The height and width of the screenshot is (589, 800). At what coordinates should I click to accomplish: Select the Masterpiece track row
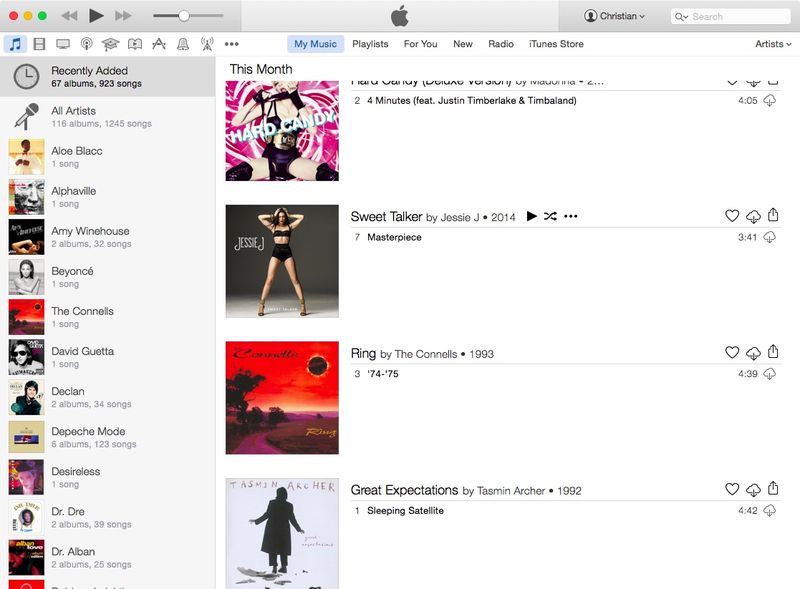pyautogui.click(x=565, y=237)
